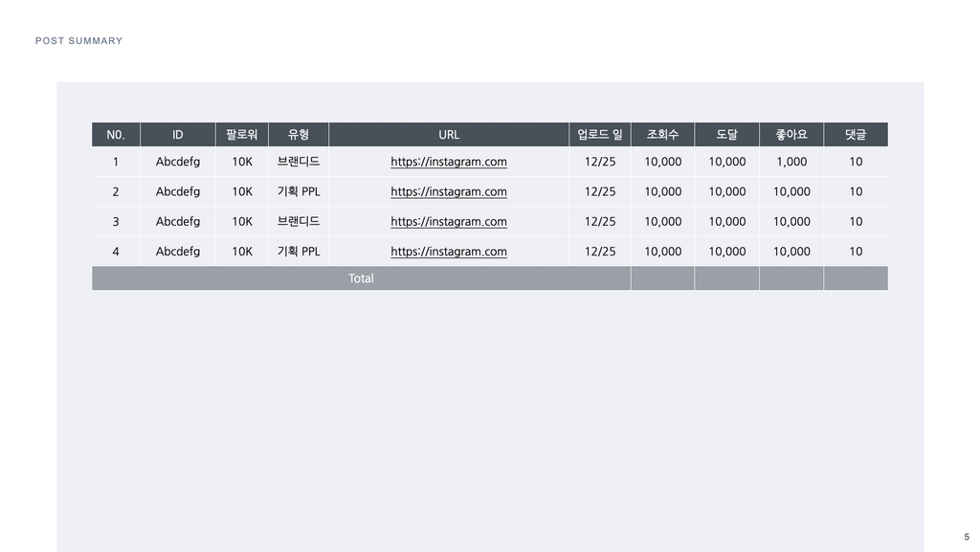Click the Total row label
Viewport: 980px width, 552px height.
[x=361, y=278]
